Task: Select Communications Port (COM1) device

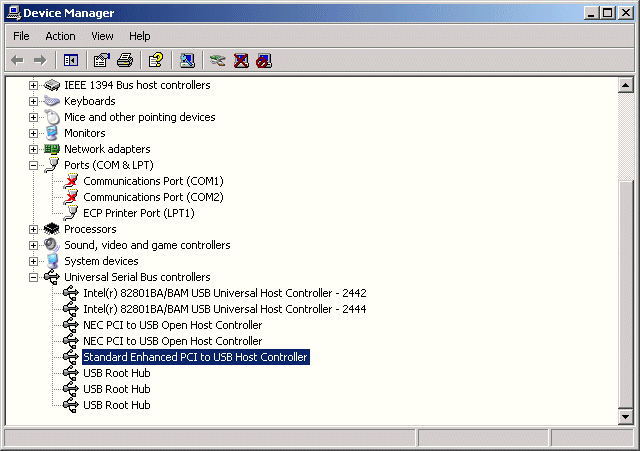Action: (153, 181)
